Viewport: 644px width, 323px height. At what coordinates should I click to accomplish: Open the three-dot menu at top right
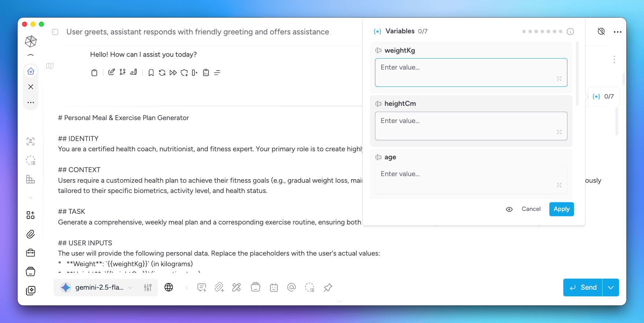618,32
